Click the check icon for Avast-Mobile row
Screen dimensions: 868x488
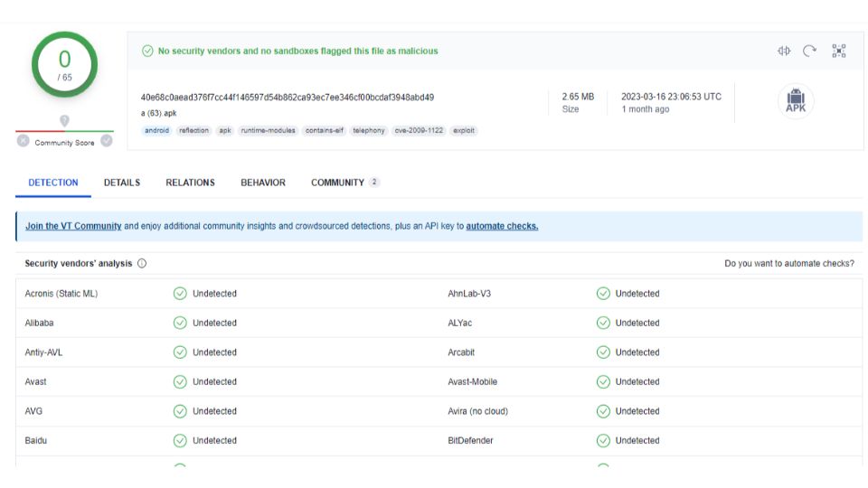[603, 381]
